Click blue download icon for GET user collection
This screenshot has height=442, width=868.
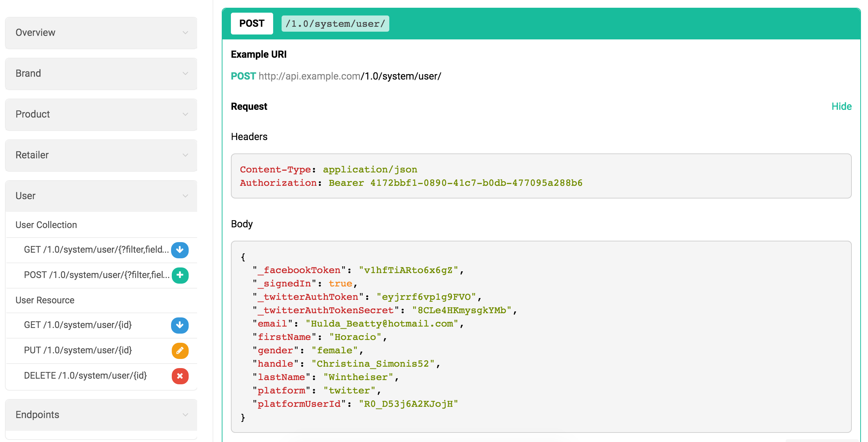point(180,250)
